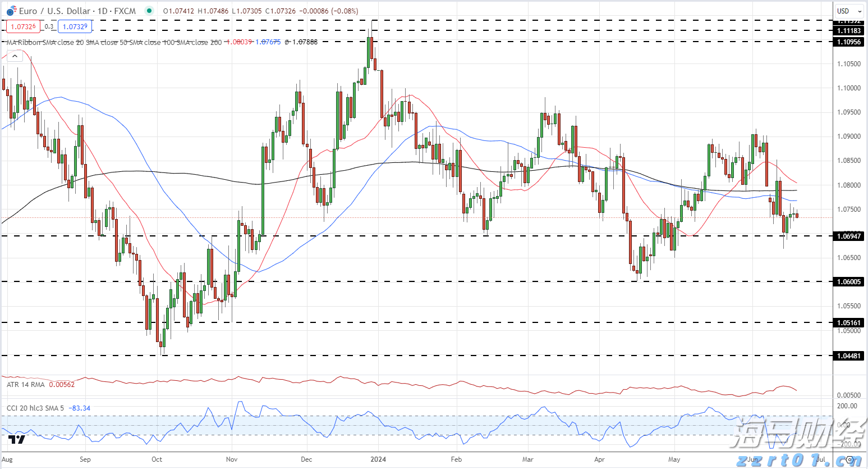Click the 1.05500 price scale tick
Viewport: 868px width, 469px height.
pos(849,306)
